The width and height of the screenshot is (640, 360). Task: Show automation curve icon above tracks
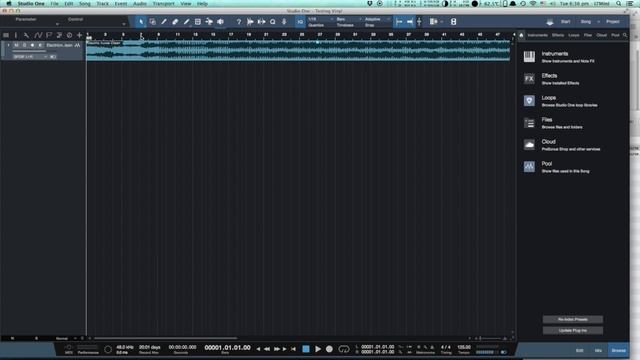pos(38,36)
